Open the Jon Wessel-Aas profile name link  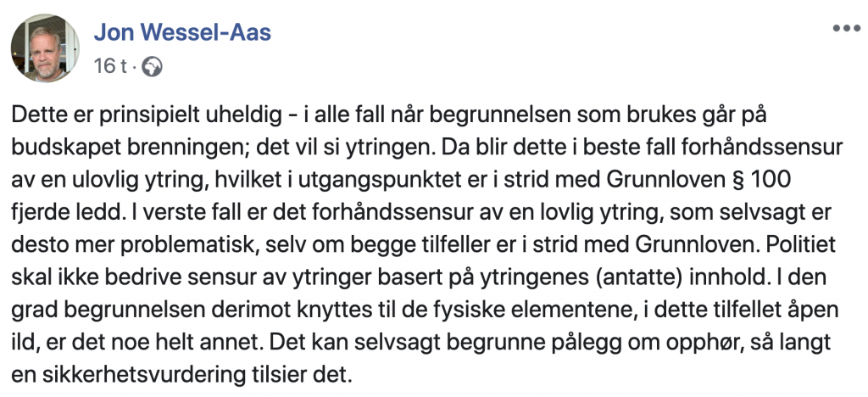[x=182, y=32]
